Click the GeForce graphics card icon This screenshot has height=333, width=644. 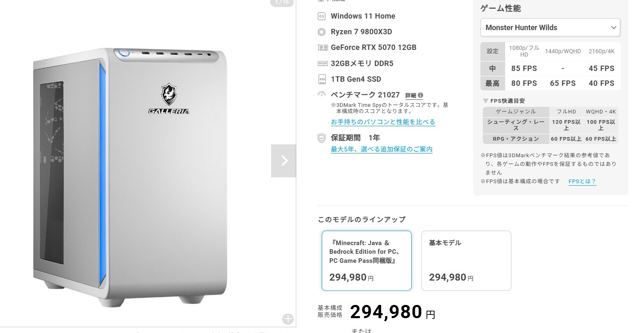point(323,47)
